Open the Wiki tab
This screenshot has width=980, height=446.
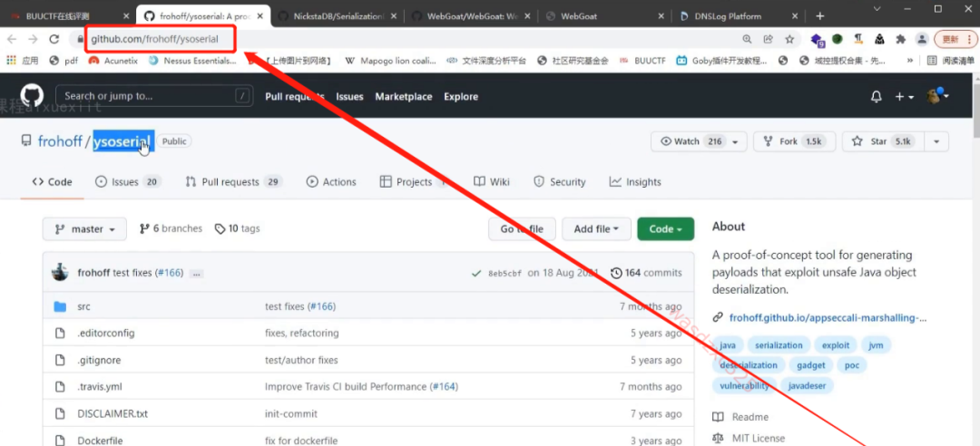pyautogui.click(x=491, y=182)
